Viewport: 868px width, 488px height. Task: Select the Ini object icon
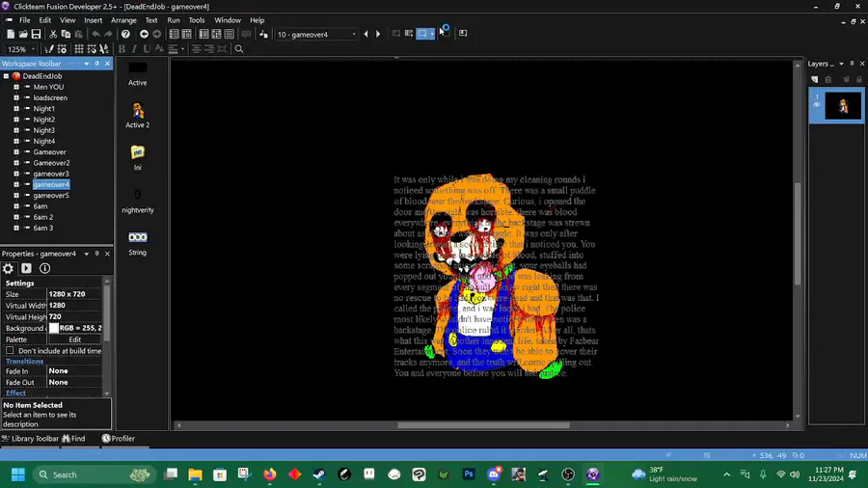(138, 152)
